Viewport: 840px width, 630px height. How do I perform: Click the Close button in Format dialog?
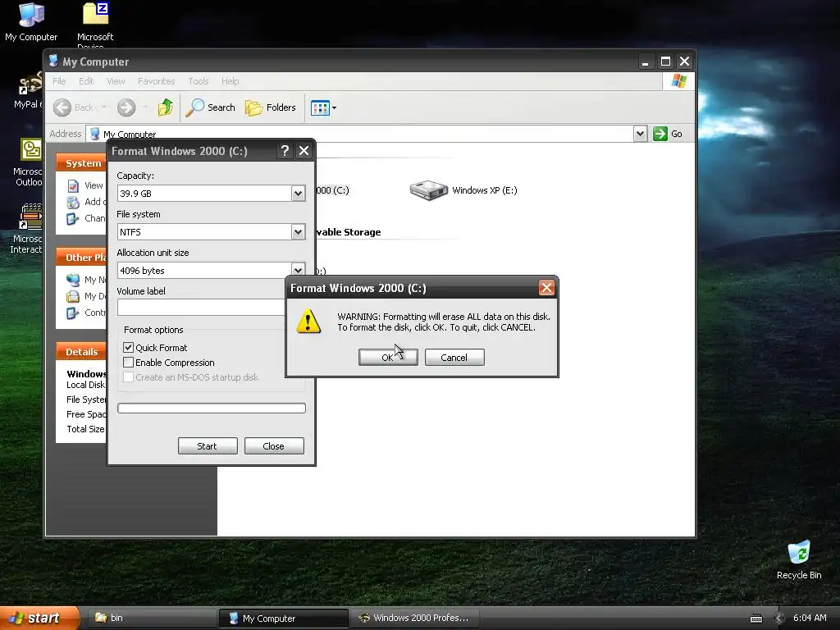[x=274, y=445]
